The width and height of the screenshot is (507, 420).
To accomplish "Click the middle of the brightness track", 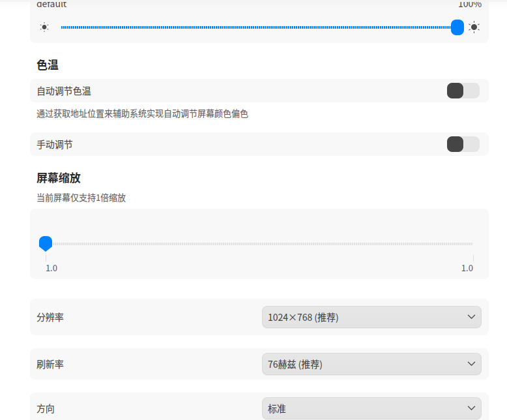I will pyautogui.click(x=255, y=27).
